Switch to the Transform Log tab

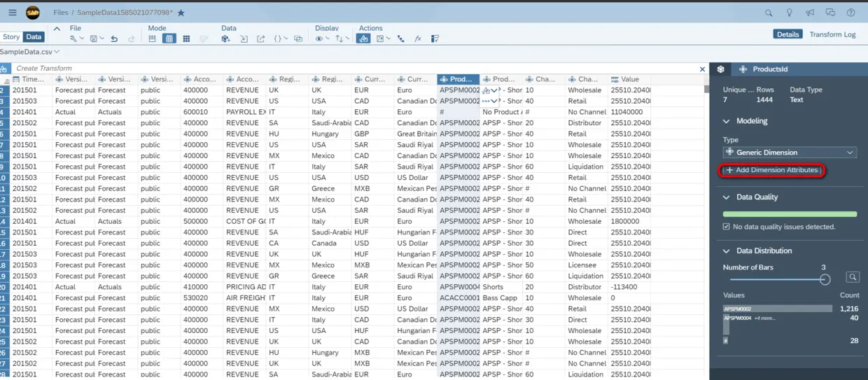point(832,34)
